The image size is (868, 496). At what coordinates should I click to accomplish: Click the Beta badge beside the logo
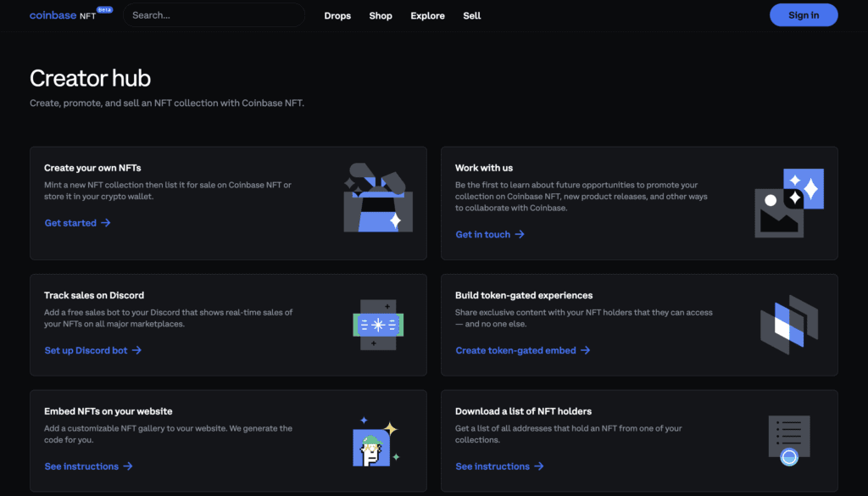(104, 9)
